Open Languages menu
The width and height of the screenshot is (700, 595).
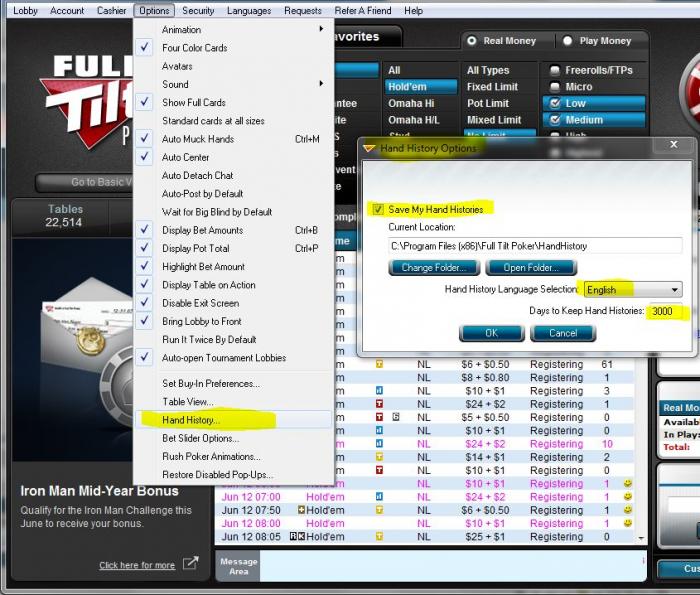pyautogui.click(x=249, y=10)
